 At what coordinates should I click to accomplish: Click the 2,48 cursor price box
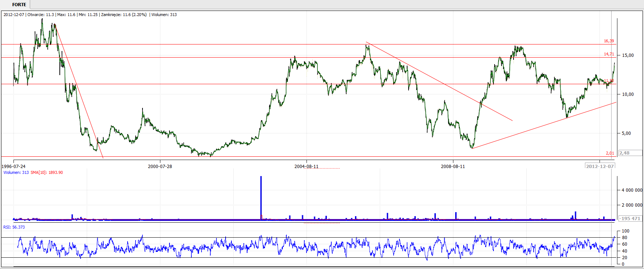[x=630, y=153]
